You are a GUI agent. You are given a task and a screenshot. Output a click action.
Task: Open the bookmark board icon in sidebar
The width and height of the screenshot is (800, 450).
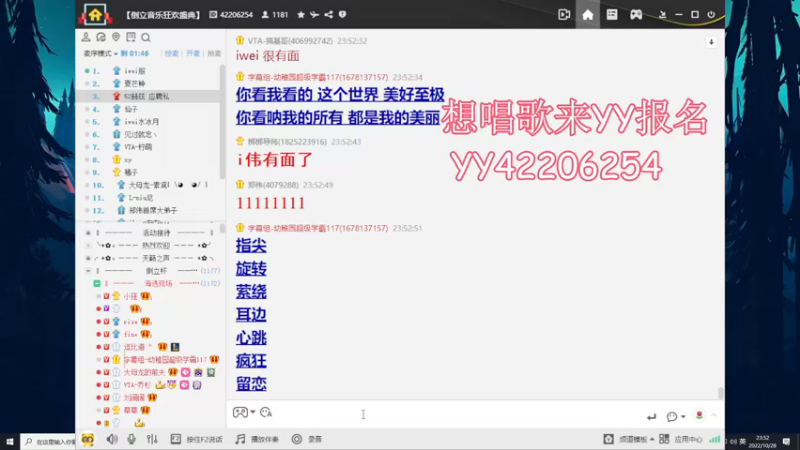point(131,37)
